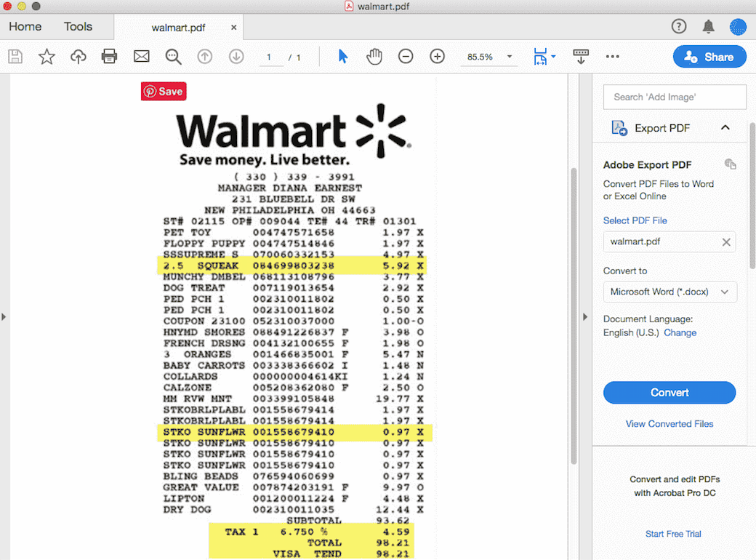Collapse the Export PDF panel chevron
This screenshot has width=756, height=560.
[x=725, y=128]
